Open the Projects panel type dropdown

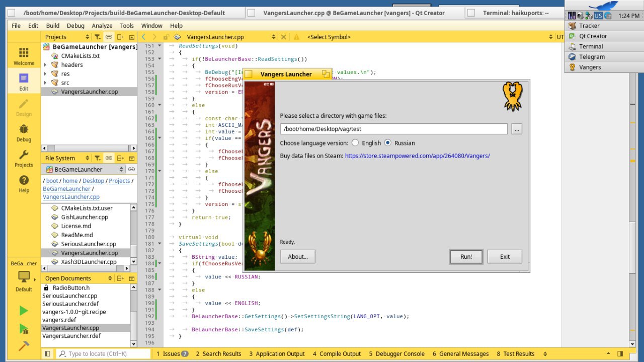pos(66,37)
